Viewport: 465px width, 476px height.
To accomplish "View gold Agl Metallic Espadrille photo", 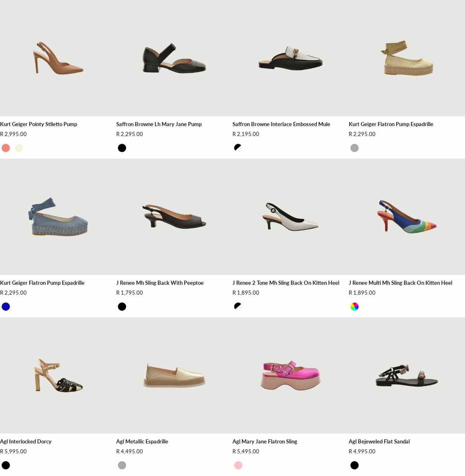I will pyautogui.click(x=174, y=375).
